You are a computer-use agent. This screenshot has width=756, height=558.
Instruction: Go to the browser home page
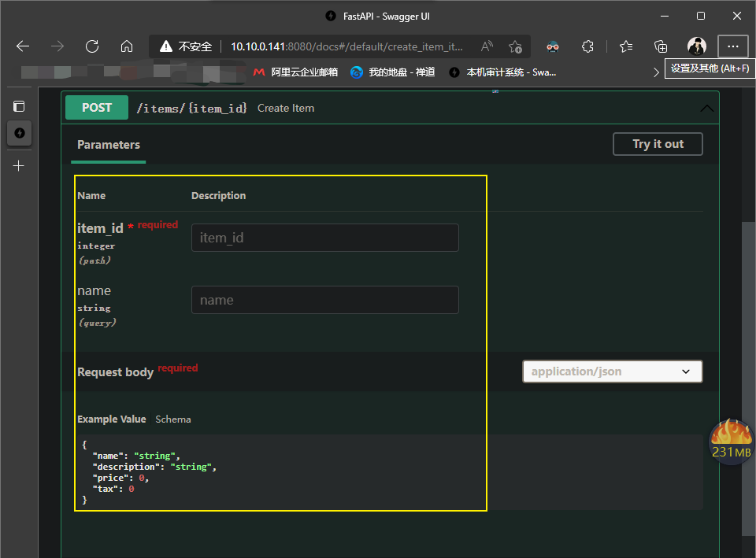(x=127, y=46)
